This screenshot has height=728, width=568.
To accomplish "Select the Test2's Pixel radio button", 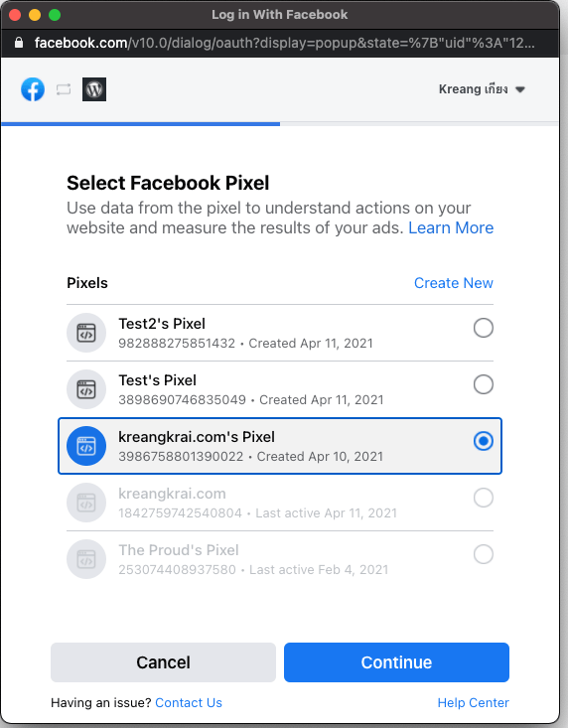I will (483, 328).
